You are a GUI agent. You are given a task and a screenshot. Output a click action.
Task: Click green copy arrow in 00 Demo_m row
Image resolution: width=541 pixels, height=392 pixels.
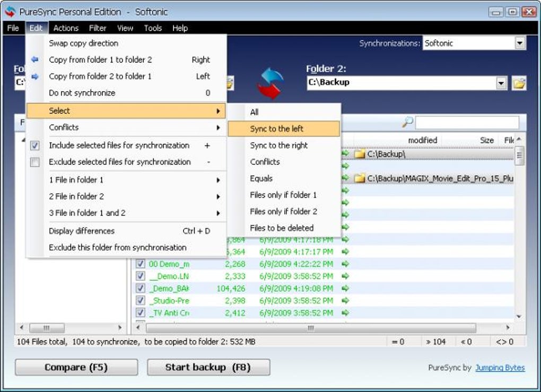point(345,264)
